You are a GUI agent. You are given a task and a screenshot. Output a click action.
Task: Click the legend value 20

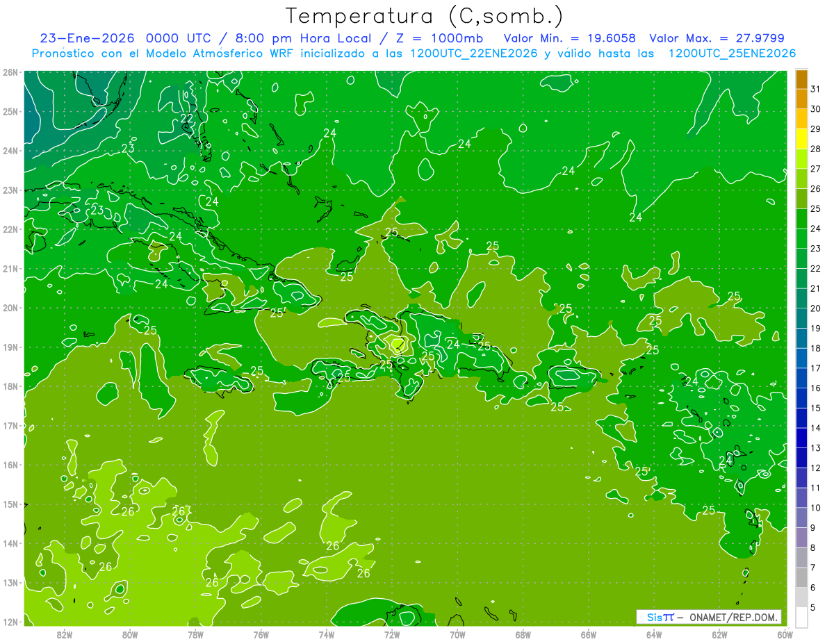click(815, 308)
